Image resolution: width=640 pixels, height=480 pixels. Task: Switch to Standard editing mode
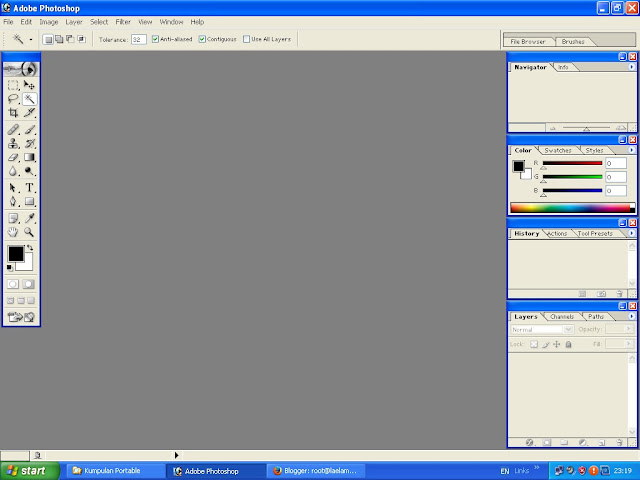pyautogui.click(x=13, y=284)
